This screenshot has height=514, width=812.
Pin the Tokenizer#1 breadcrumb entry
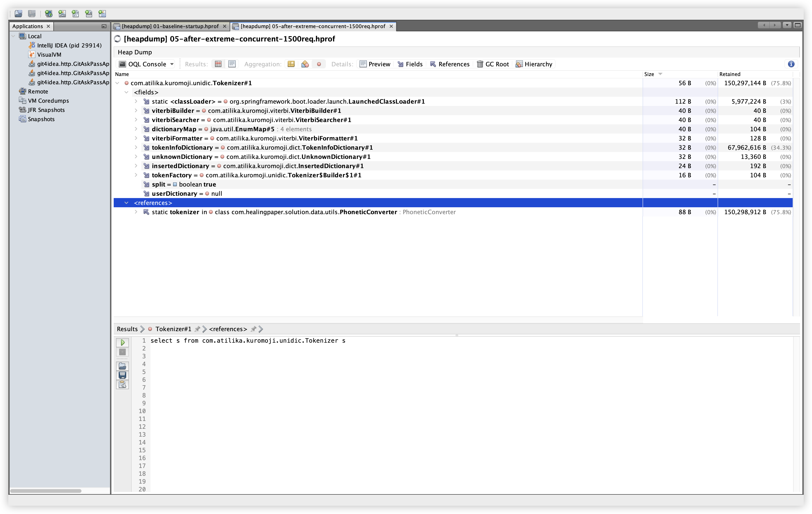197,329
